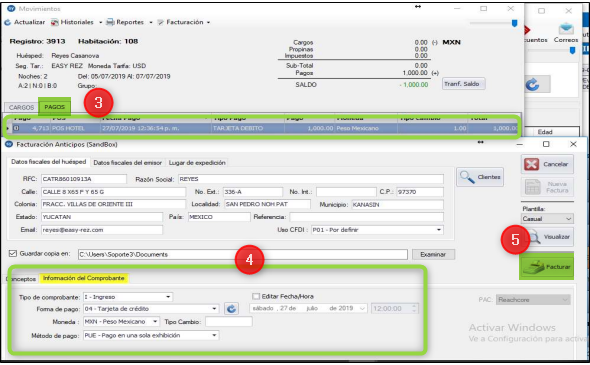Click the Localidad field

pyautogui.click(x=267, y=204)
